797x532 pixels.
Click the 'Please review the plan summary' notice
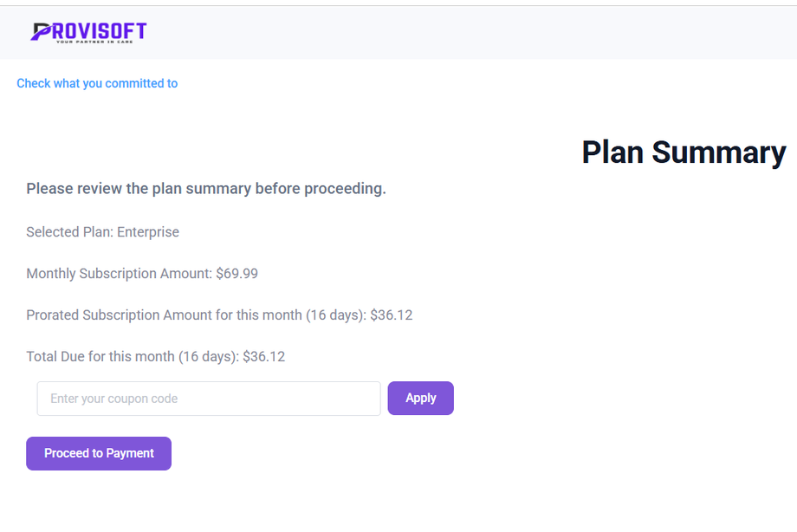[x=206, y=189]
